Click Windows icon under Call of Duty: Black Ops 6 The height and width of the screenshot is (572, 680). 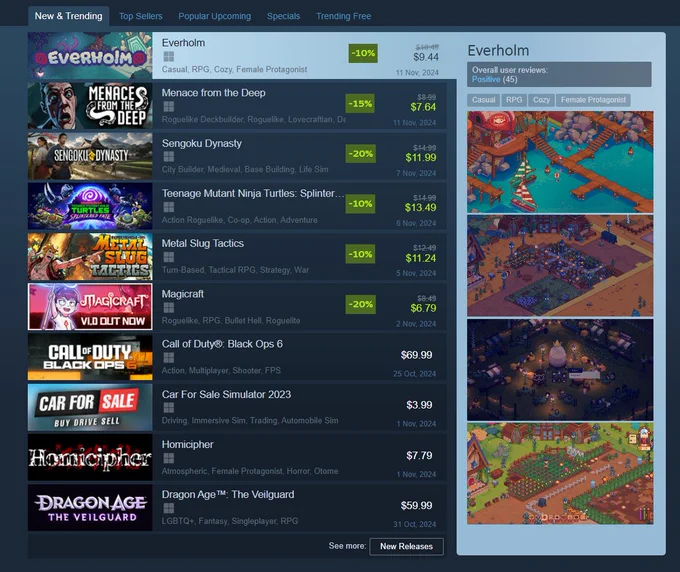pos(169,357)
